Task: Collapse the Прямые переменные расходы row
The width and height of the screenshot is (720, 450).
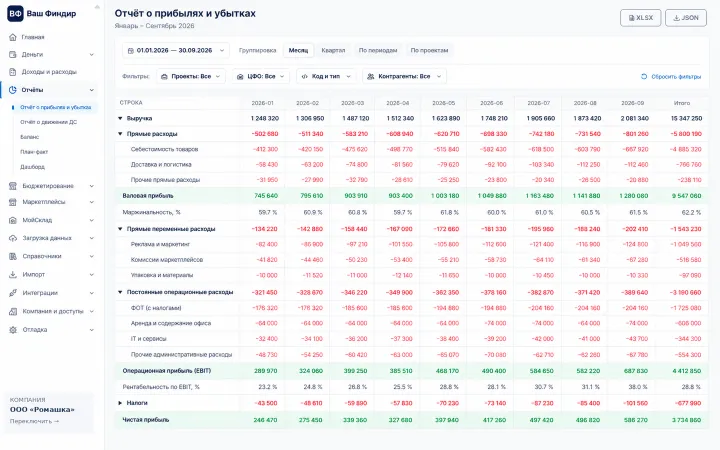Action: pyautogui.click(x=120, y=229)
